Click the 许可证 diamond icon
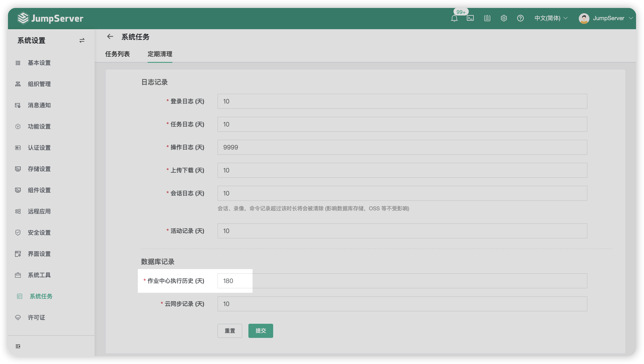 (x=18, y=318)
